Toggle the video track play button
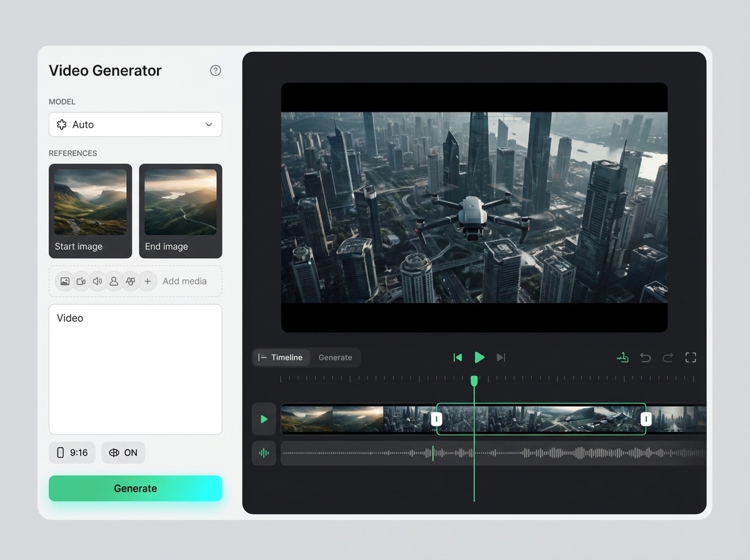Viewport: 750px width, 560px height. tap(264, 419)
